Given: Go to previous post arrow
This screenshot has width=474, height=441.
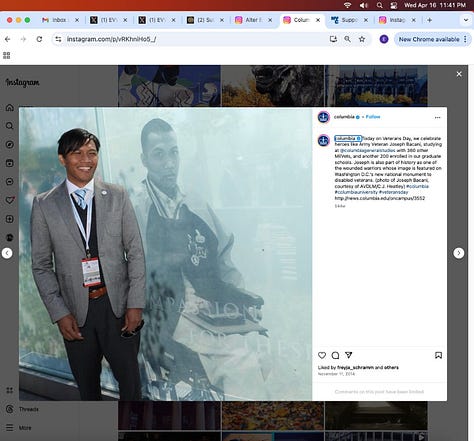Looking at the screenshot, I should pos(7,253).
